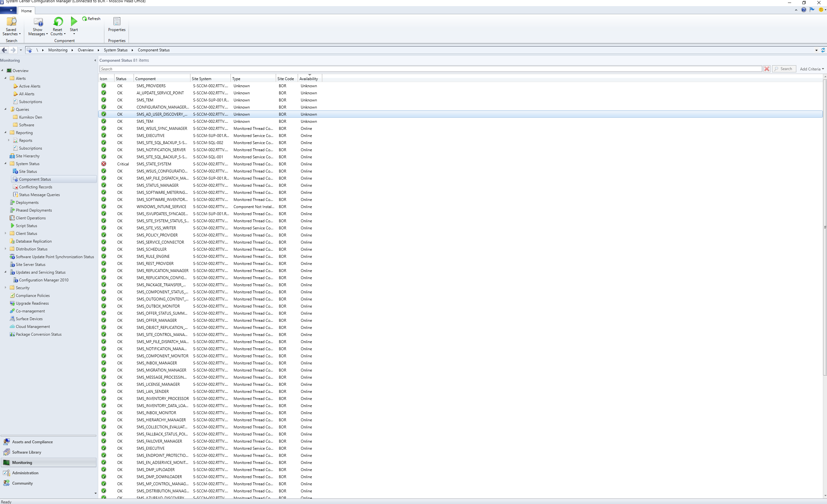Open the Co-management node
This screenshot has width=827, height=504.
pos(30,311)
